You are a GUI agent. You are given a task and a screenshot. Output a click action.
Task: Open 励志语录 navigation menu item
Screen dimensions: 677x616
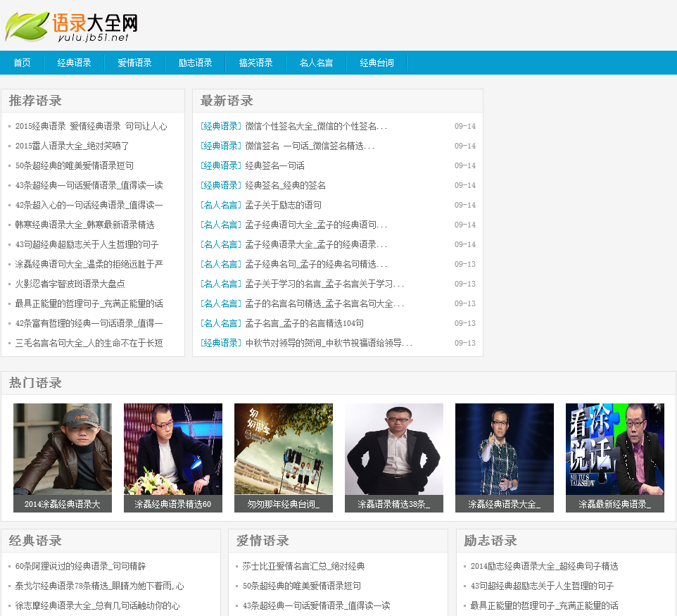point(195,63)
